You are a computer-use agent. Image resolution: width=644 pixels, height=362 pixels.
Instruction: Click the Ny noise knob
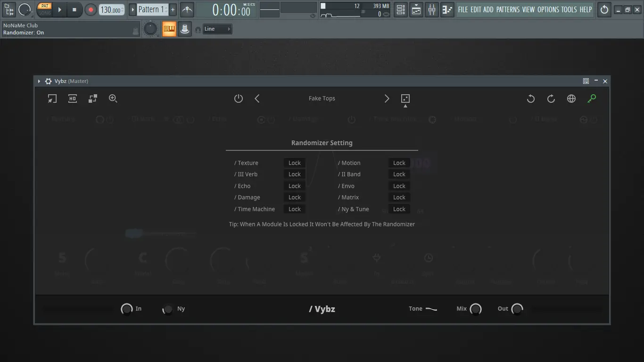coord(167,309)
